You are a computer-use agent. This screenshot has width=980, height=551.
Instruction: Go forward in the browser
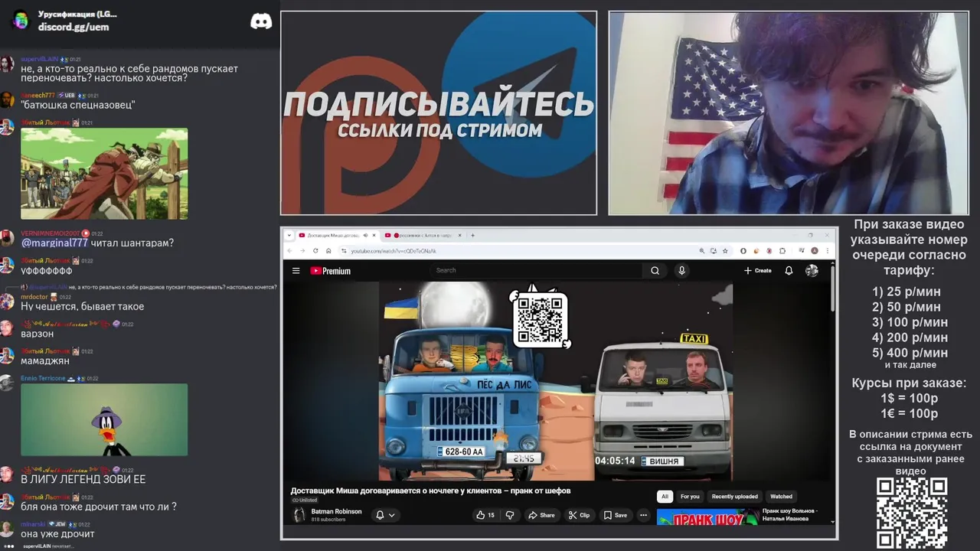[302, 250]
